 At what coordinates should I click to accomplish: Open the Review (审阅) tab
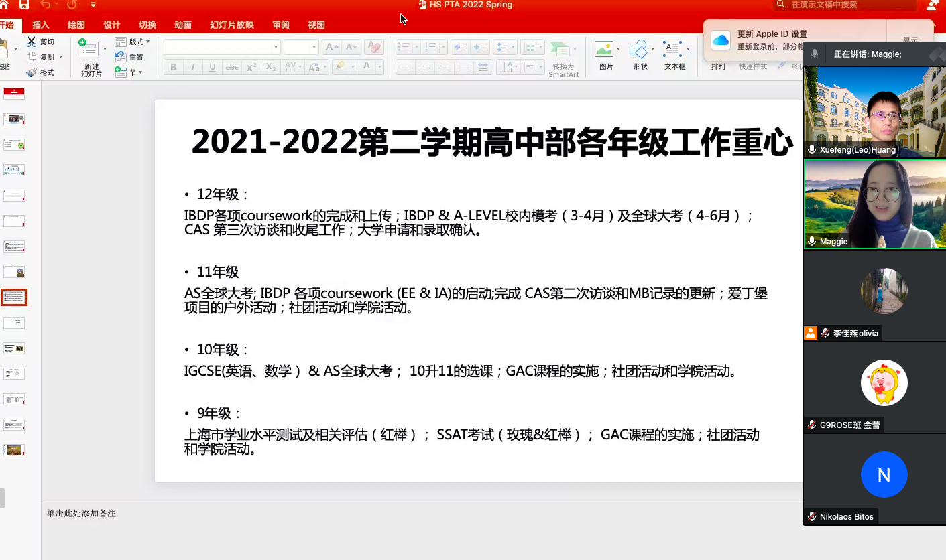[x=281, y=25]
